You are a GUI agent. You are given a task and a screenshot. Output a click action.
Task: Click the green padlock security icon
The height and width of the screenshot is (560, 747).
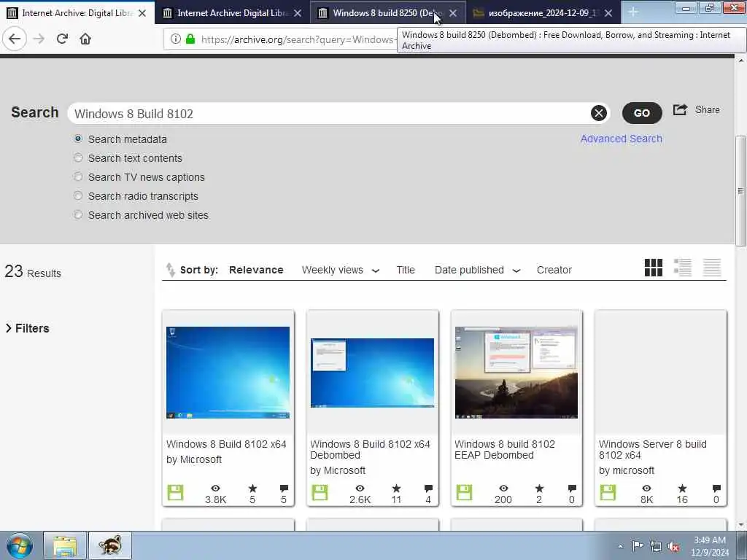click(190, 39)
